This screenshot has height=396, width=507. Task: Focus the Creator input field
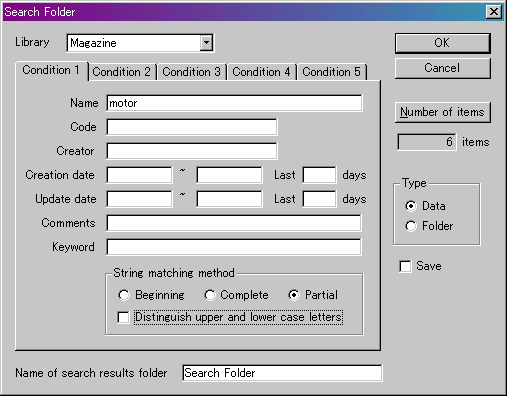[x=192, y=151]
